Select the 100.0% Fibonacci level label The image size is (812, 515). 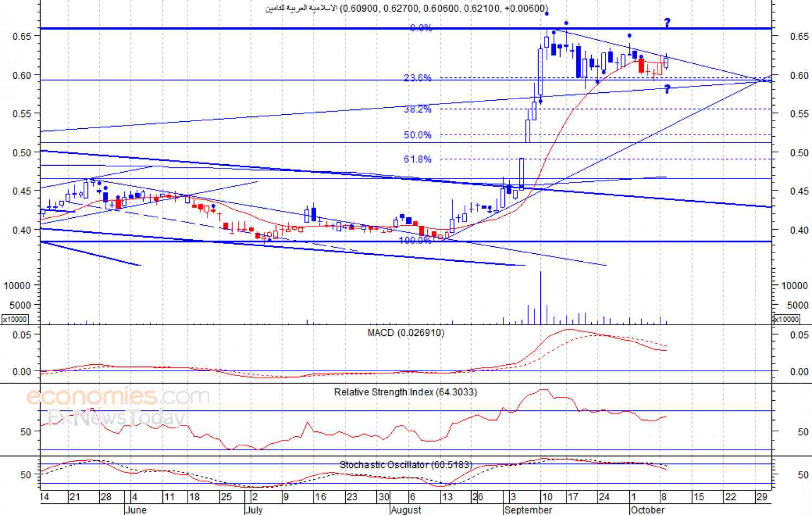pos(415,240)
